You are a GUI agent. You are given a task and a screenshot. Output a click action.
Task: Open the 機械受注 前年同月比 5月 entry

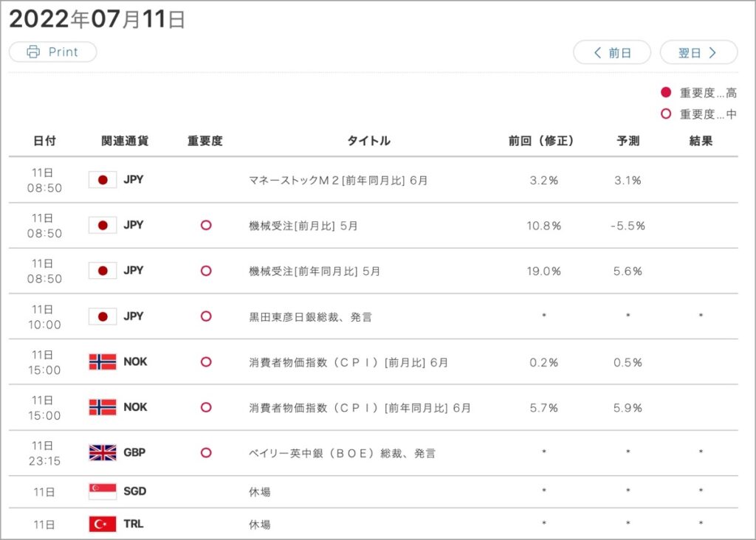tap(315, 271)
